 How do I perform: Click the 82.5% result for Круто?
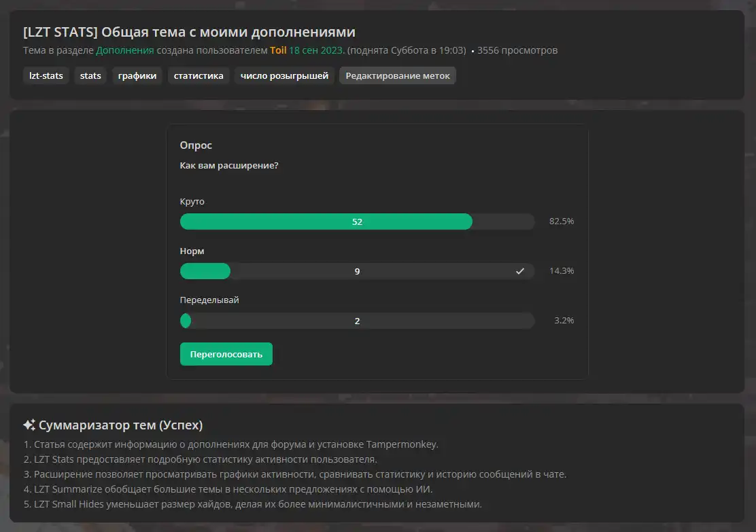click(562, 221)
